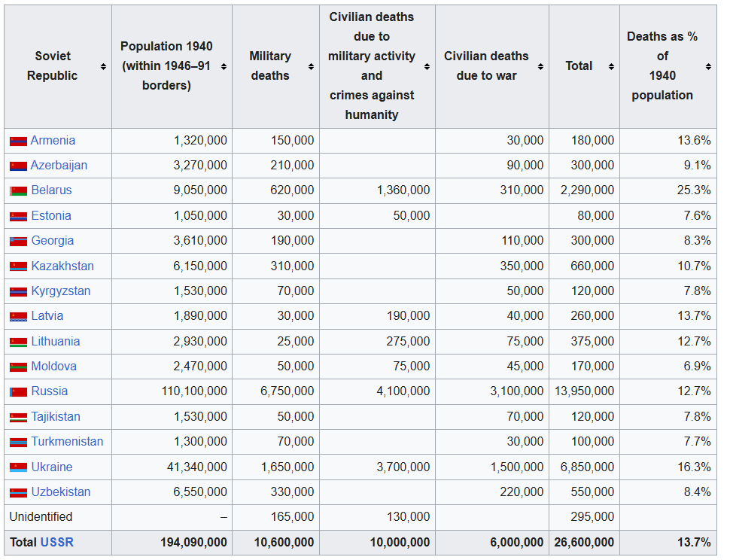This screenshot has width=730, height=560.
Task: Click the Ukraine flag icon
Action: tap(18, 467)
